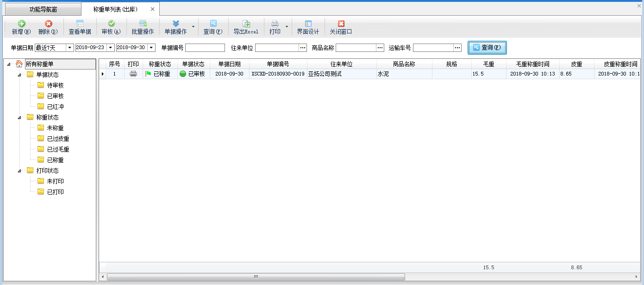Expand the 单据操作 dropdown arrow
The height and width of the screenshot is (285, 644).
pos(193,27)
